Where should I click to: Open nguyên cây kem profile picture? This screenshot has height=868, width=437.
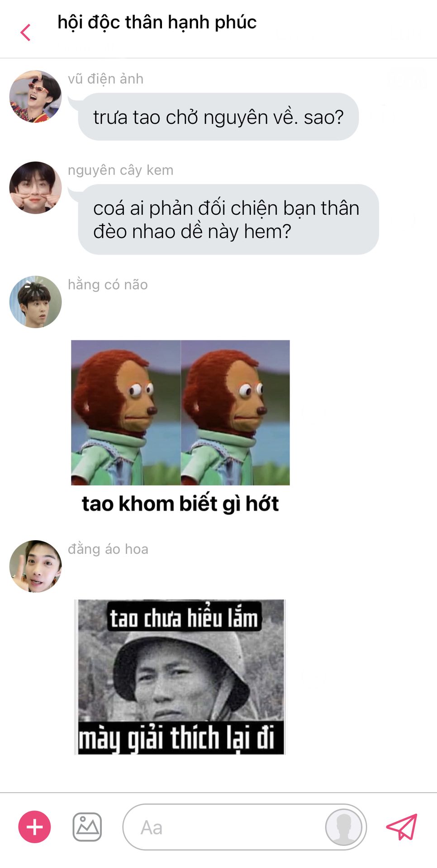click(x=35, y=188)
